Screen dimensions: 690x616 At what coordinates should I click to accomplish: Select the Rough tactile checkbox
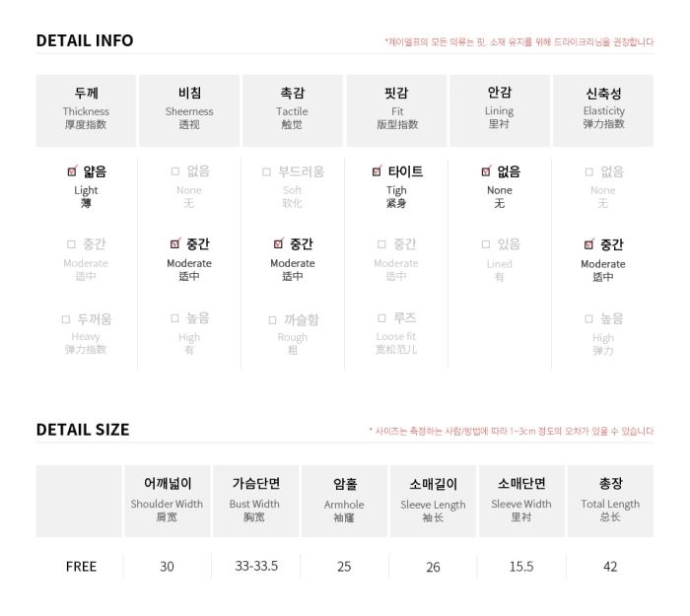[x=272, y=320]
